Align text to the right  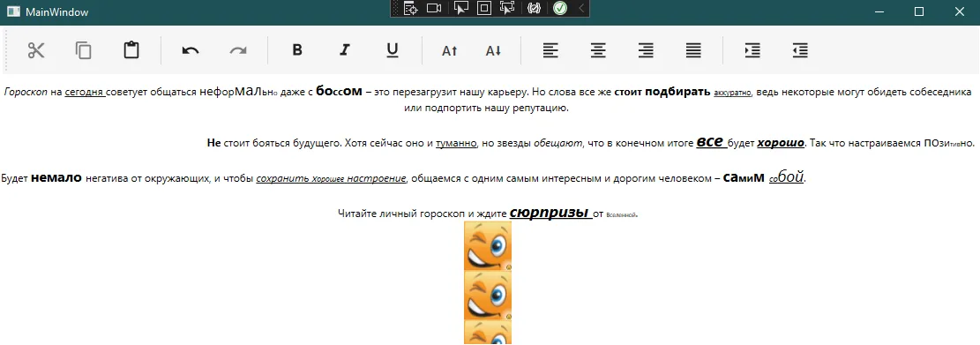click(x=646, y=50)
